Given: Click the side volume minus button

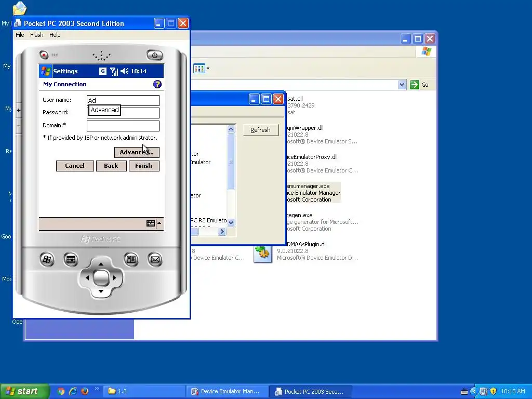Looking at the screenshot, I should 19,126.
